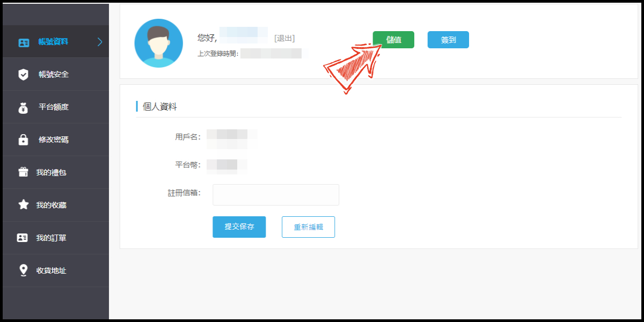
Task: Click the user avatar picture
Action: pos(159,43)
